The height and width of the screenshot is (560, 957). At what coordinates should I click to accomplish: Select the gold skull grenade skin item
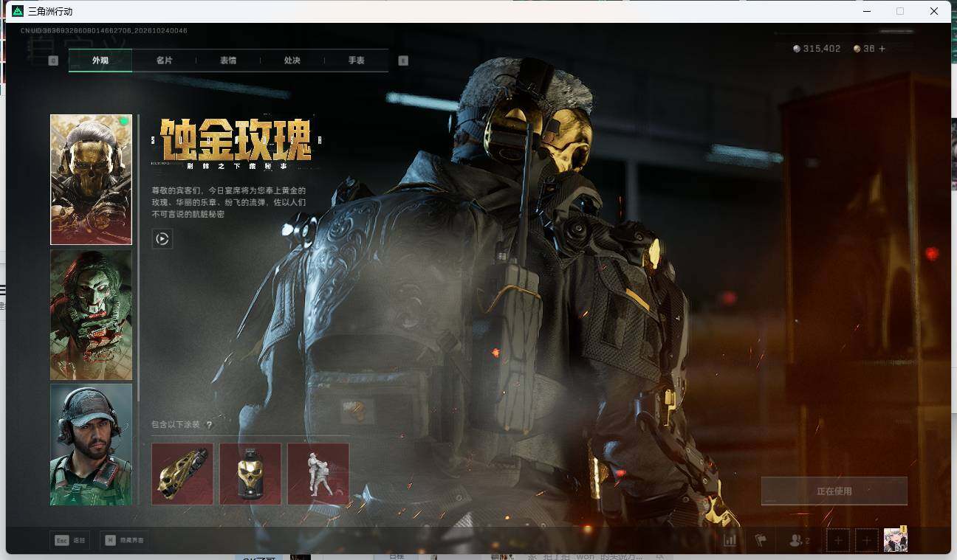pyautogui.click(x=250, y=474)
